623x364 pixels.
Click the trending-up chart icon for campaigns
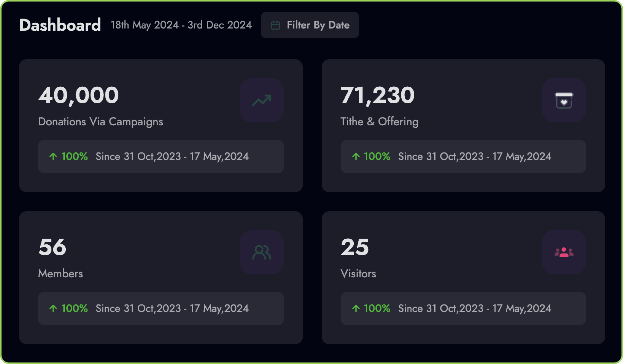261,100
